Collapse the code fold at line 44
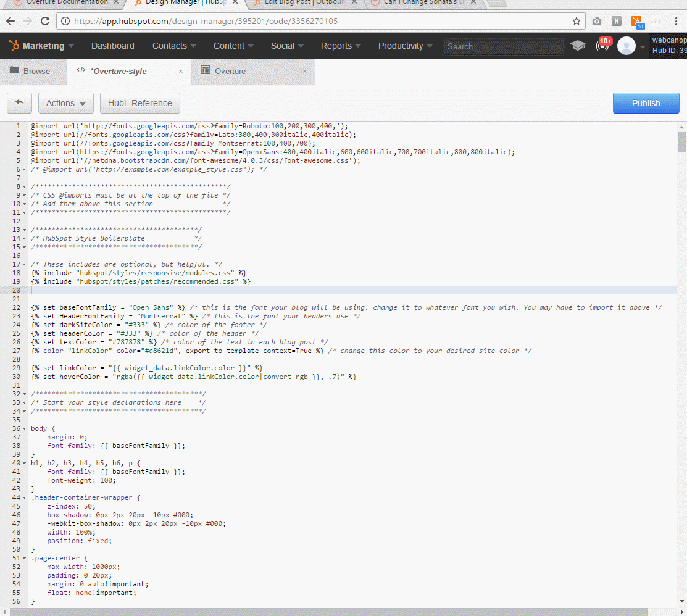This screenshot has width=687, height=616. (x=25, y=497)
